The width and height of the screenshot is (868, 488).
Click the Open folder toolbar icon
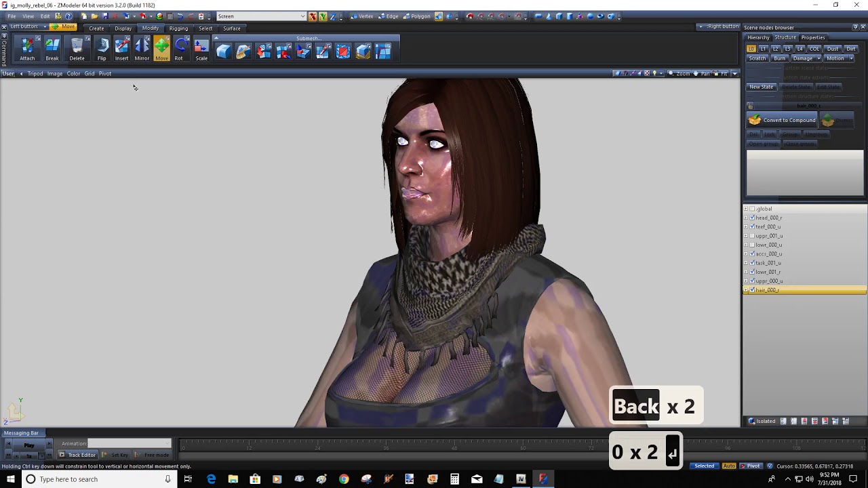click(94, 16)
